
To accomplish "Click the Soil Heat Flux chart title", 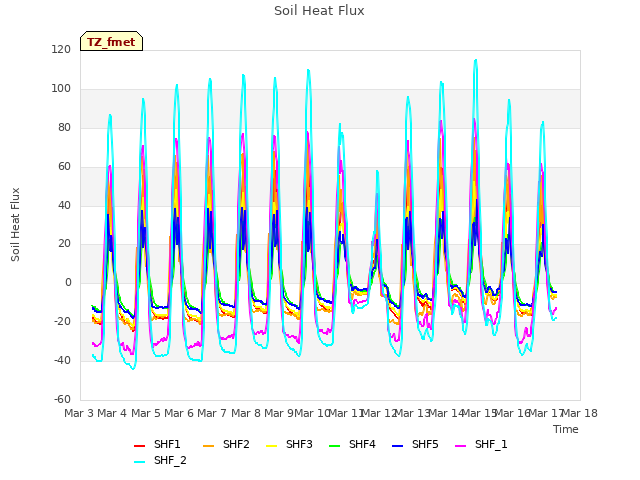I will pos(319,11).
